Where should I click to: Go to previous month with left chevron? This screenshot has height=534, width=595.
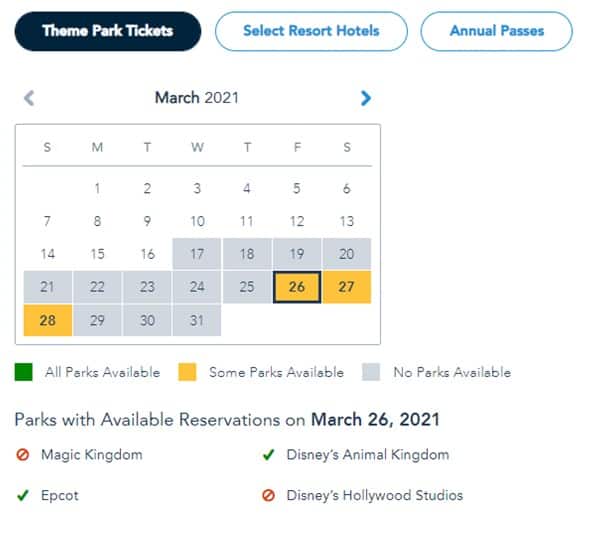(x=30, y=98)
